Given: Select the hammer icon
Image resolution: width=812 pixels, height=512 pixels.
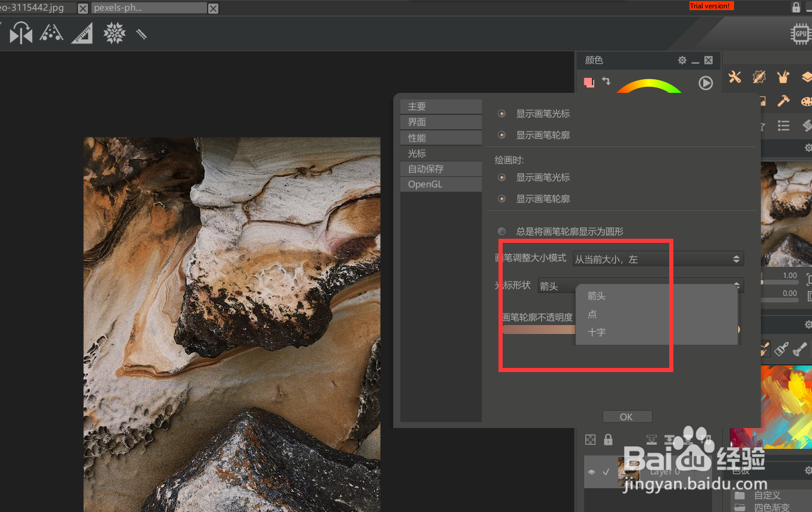Looking at the screenshot, I should [783, 101].
